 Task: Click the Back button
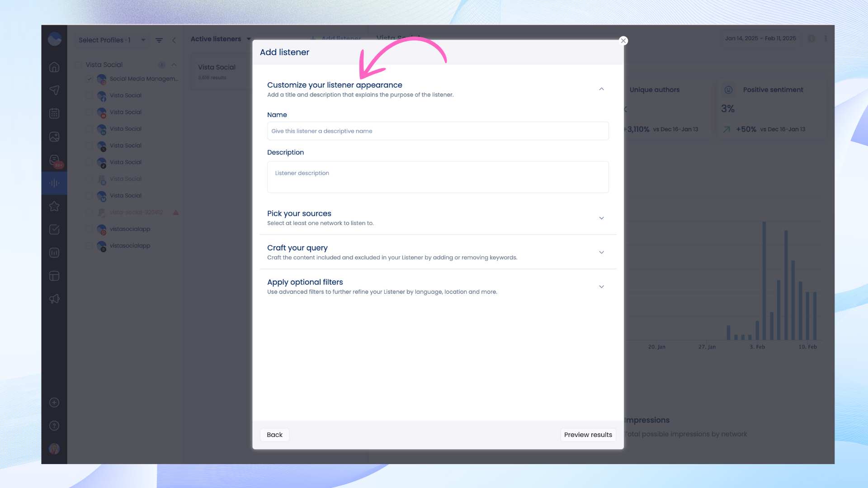click(x=274, y=435)
